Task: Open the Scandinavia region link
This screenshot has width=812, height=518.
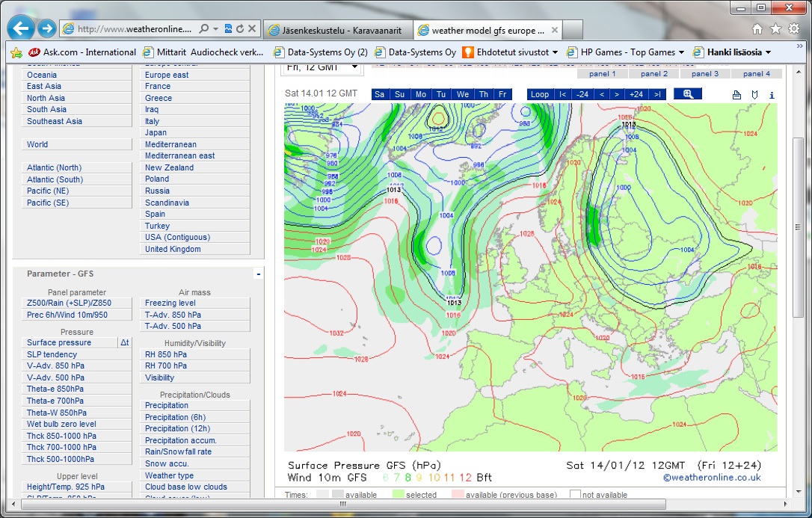Action: (x=167, y=203)
